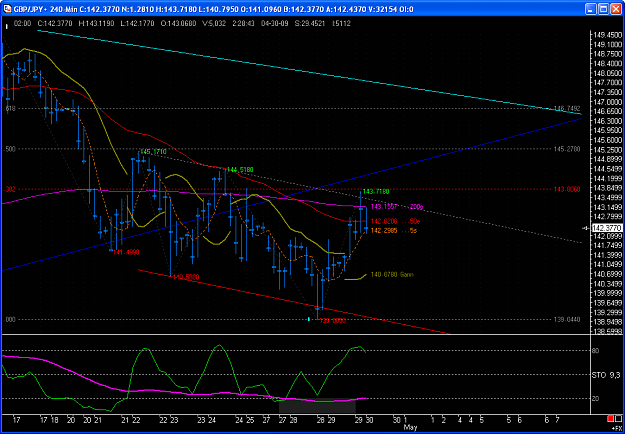Viewport: 625px width, 434px height.
Task: Click the stochastic 80 level label
Action: point(596,351)
